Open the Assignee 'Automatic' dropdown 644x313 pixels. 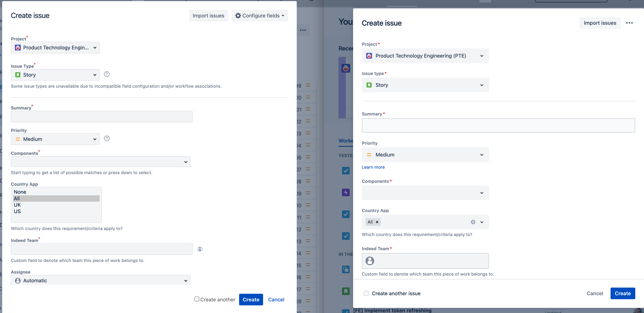click(x=101, y=280)
